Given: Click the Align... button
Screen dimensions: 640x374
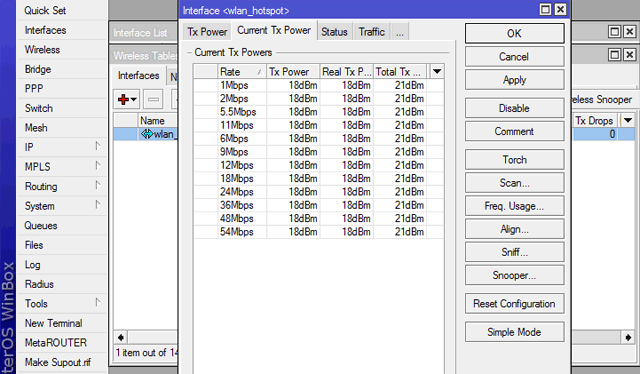Looking at the screenshot, I should [x=514, y=229].
